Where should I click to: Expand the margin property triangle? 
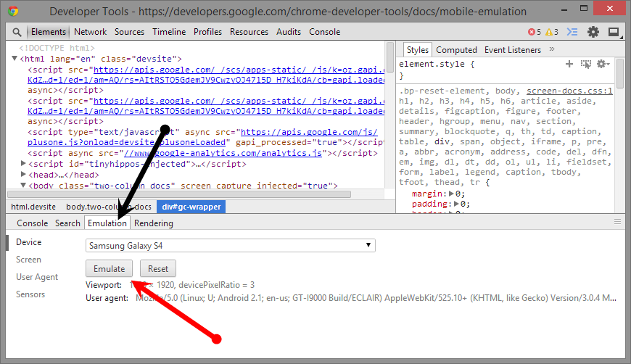451,194
